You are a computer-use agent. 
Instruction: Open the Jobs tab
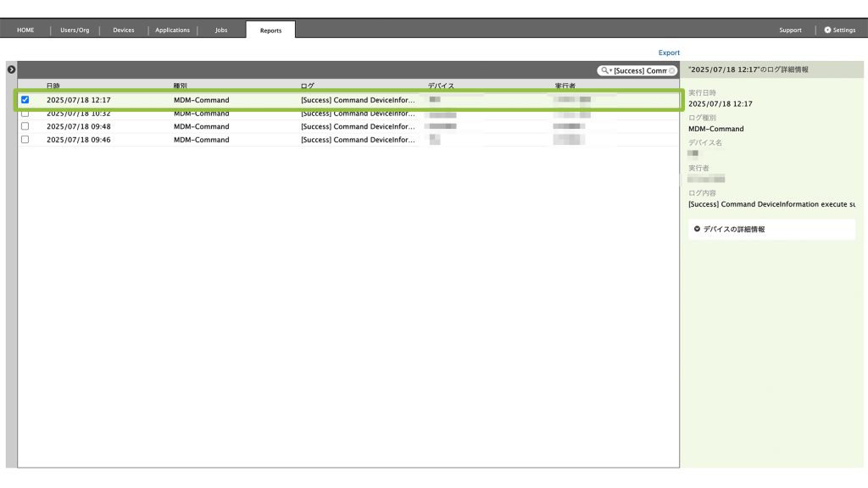click(220, 30)
